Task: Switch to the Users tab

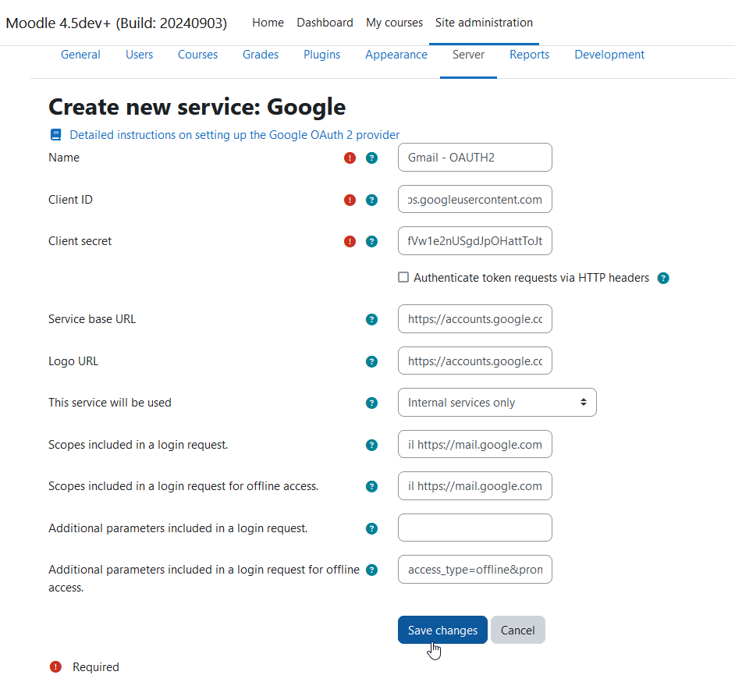Action: (x=139, y=55)
